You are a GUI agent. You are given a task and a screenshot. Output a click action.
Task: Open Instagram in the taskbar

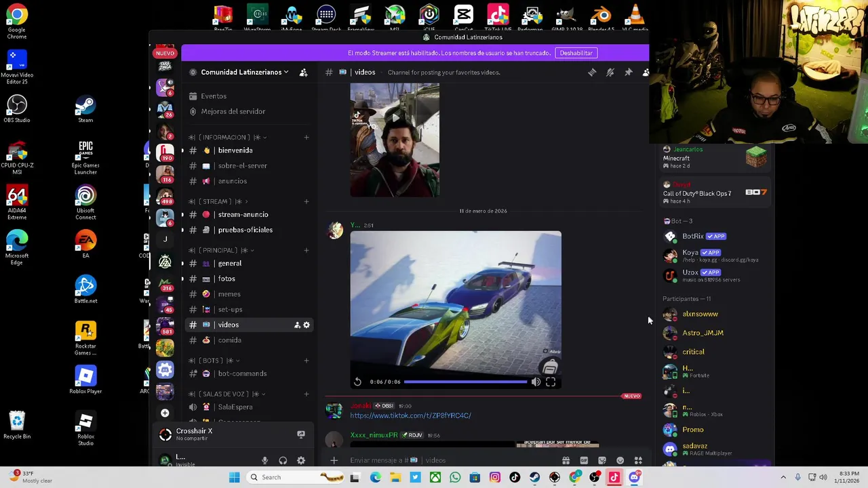(495, 478)
